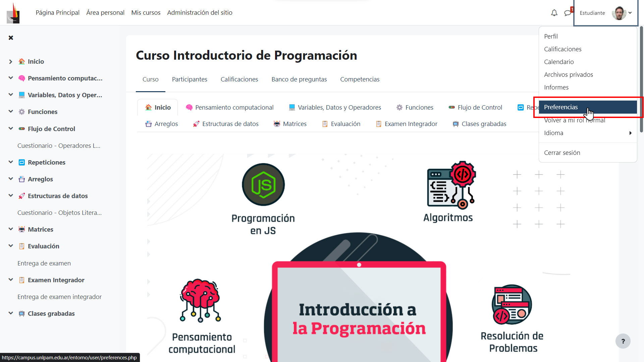Open Entrega de examen sidebar item

44,263
